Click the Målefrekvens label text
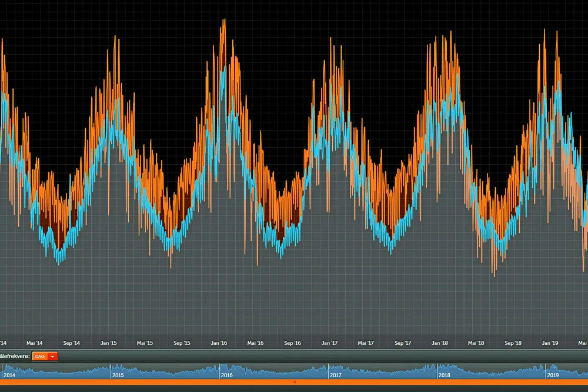This screenshot has width=588, height=392. [15, 356]
